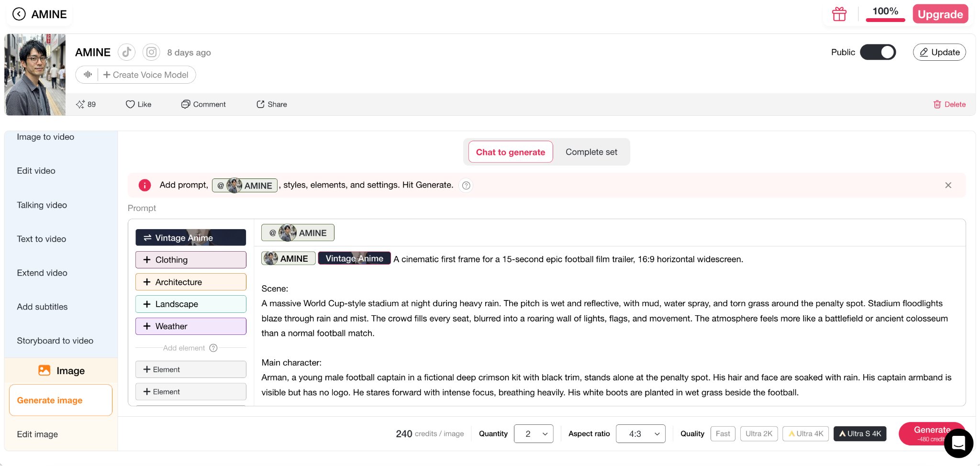The height and width of the screenshot is (466, 980).
Task: Click the Vintage Anime tag in the prompt text
Action: pos(354,258)
